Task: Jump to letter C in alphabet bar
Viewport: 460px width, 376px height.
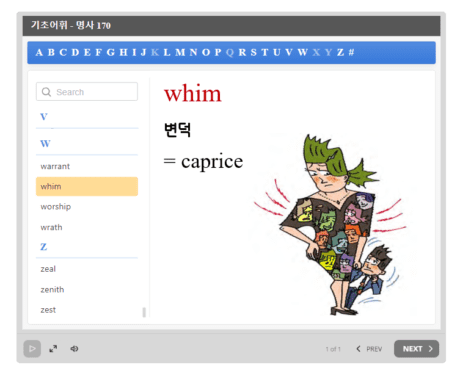Action: tap(63, 53)
